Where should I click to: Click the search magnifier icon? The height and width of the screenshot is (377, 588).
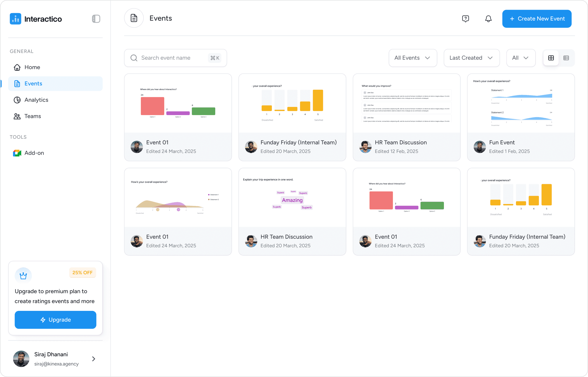(x=134, y=58)
